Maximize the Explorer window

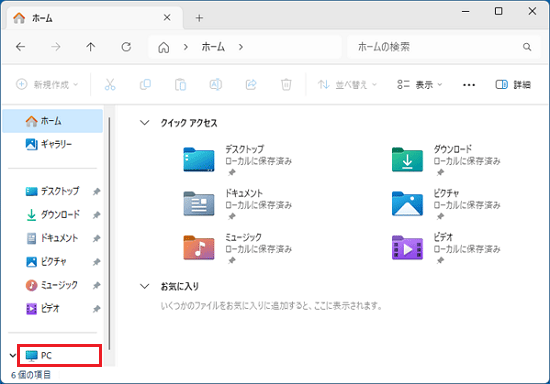click(498, 11)
